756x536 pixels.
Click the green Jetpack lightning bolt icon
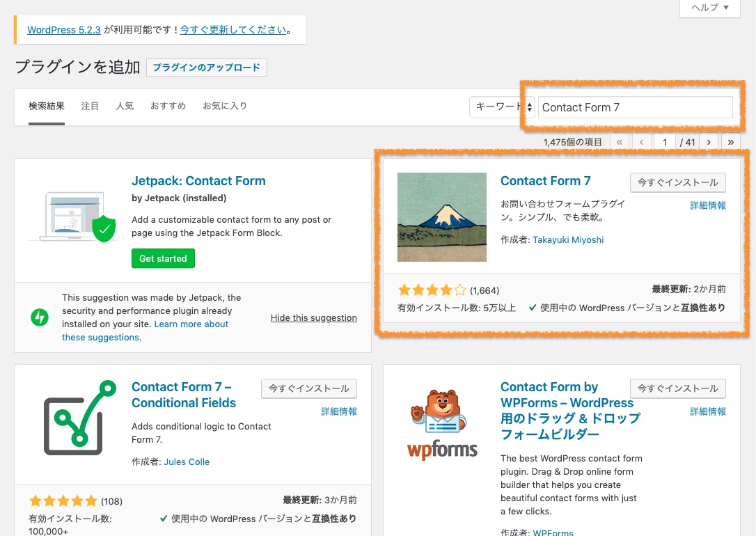[x=40, y=317]
